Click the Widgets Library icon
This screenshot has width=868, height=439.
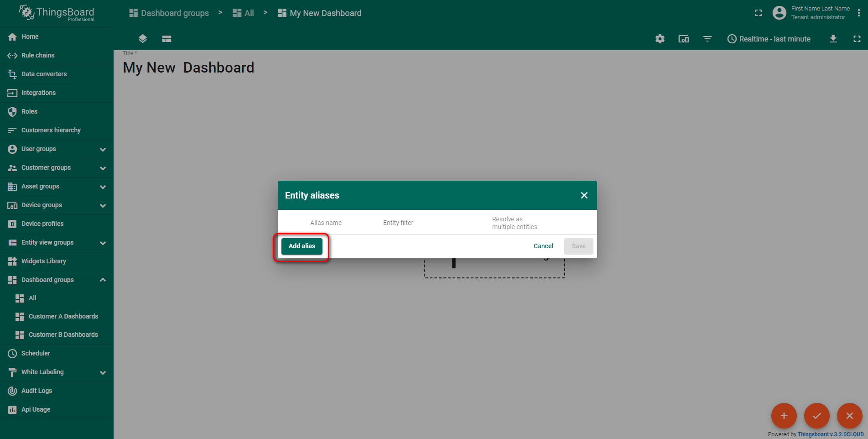12,261
